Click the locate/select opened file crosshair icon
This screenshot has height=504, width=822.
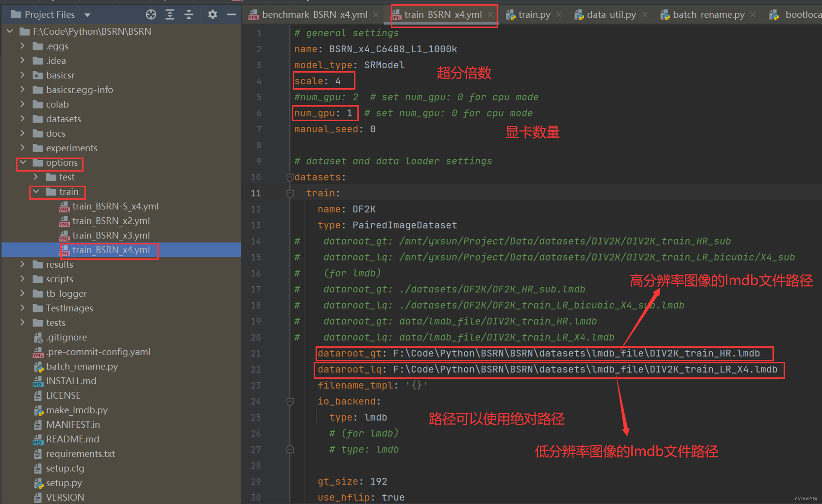pos(151,14)
